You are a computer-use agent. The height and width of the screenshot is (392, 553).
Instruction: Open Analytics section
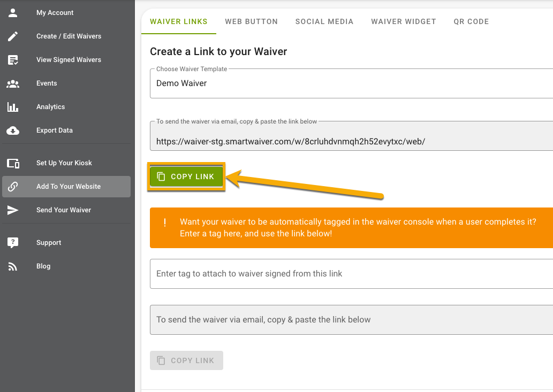tap(66, 107)
